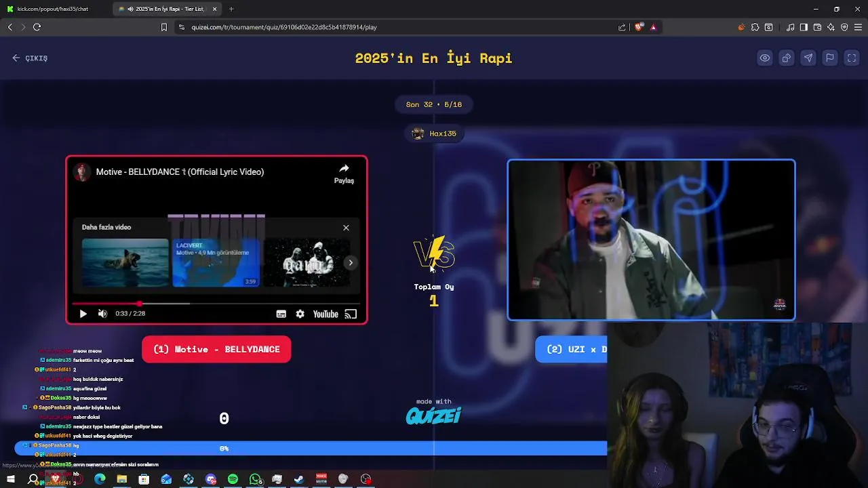Open a new browser tab

point(231,9)
